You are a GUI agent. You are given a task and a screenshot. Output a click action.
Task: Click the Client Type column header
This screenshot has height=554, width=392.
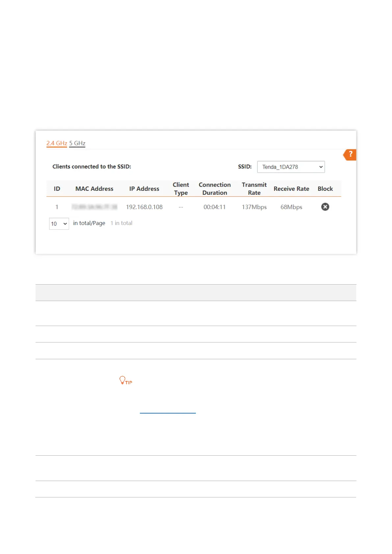pos(181,189)
